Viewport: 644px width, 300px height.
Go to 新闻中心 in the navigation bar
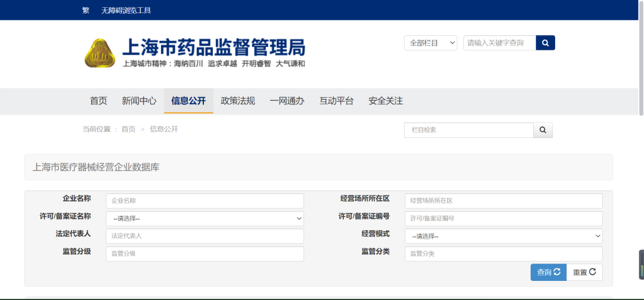tap(139, 101)
